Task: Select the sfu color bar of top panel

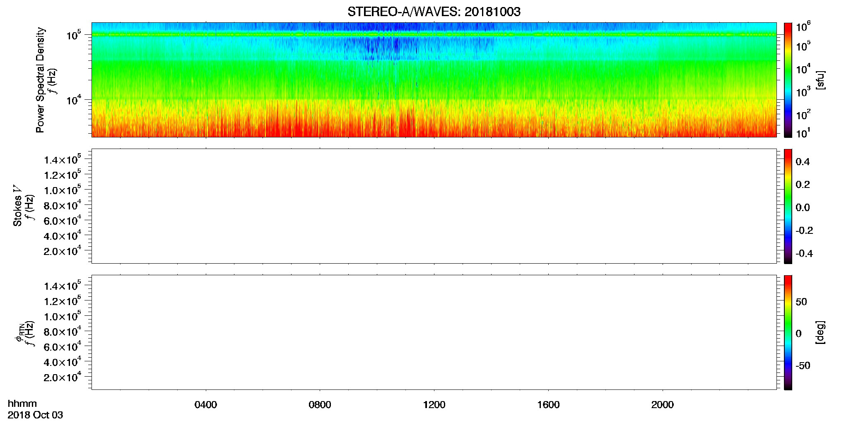Action: pos(788,80)
